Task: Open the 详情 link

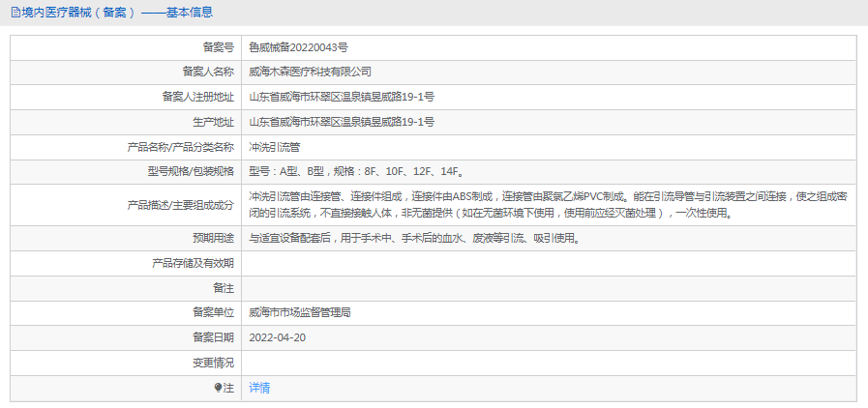Action: [x=259, y=388]
